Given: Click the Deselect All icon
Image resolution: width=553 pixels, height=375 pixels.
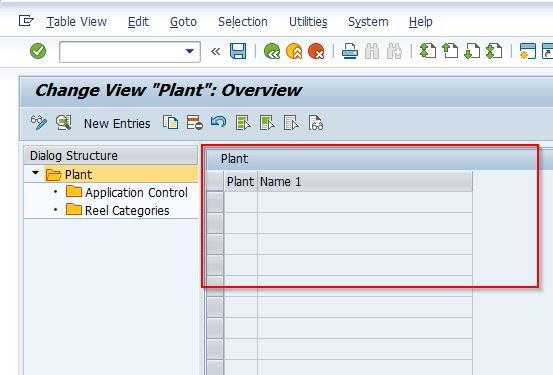Looking at the screenshot, I should (x=291, y=123).
